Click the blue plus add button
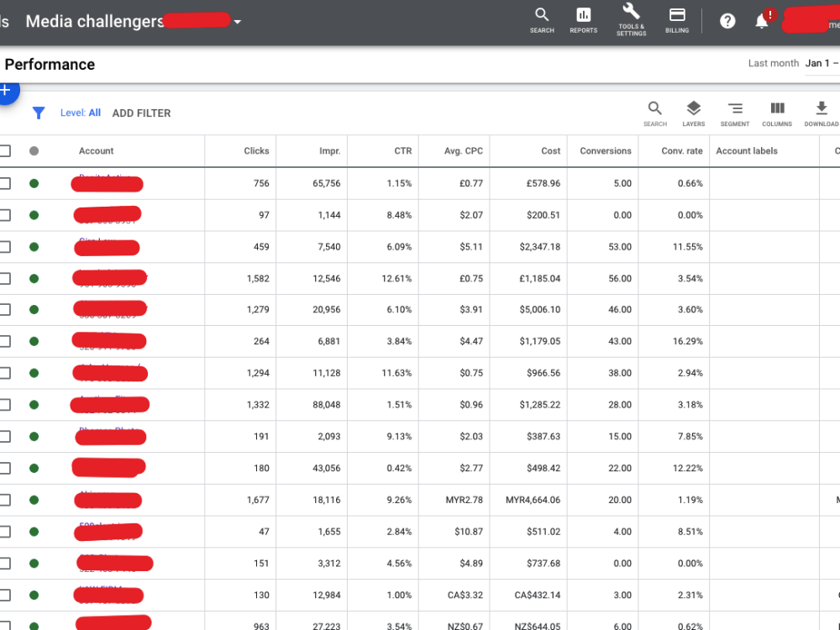The height and width of the screenshot is (630, 840). pos(5,90)
